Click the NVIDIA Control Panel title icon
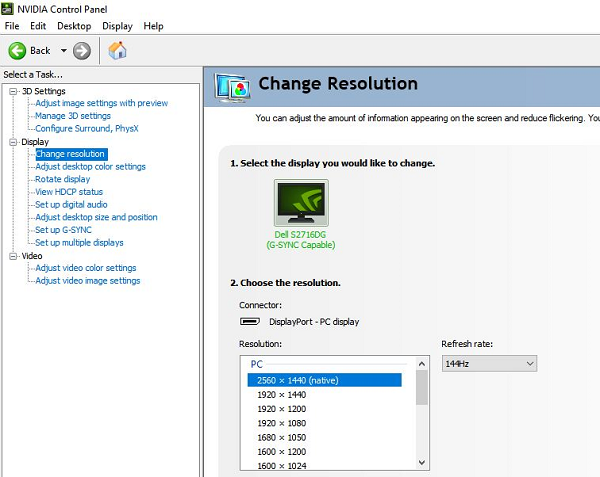The width and height of the screenshot is (600, 477). click(7, 9)
